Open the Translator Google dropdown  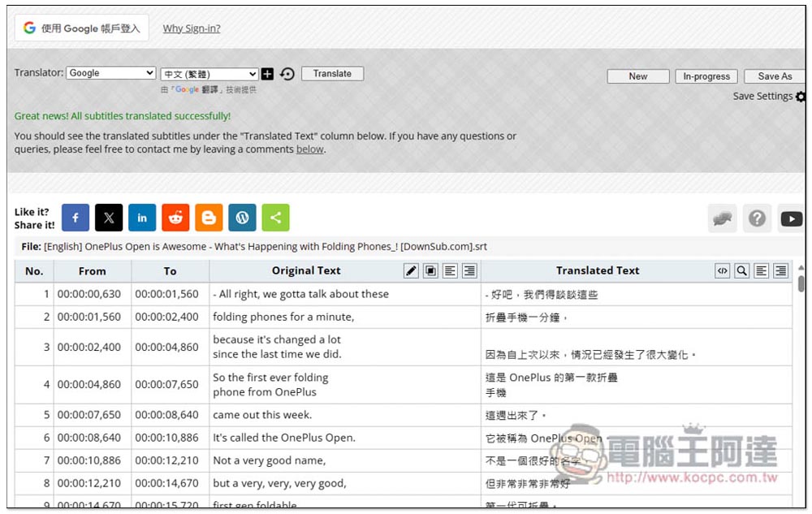[110, 73]
